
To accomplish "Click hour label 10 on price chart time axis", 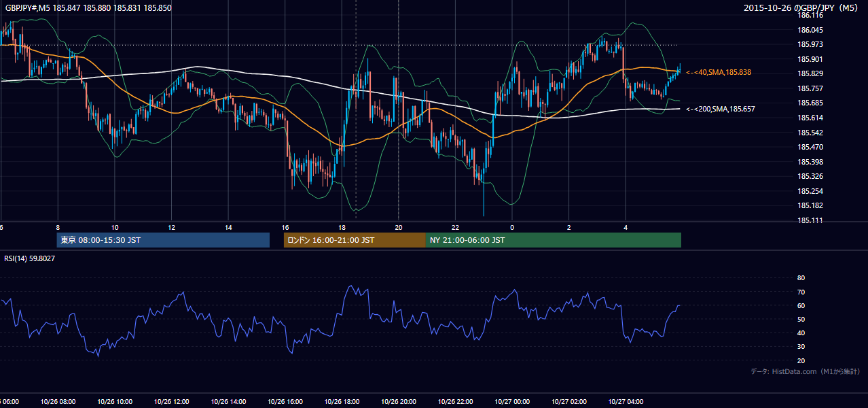I will (x=115, y=228).
